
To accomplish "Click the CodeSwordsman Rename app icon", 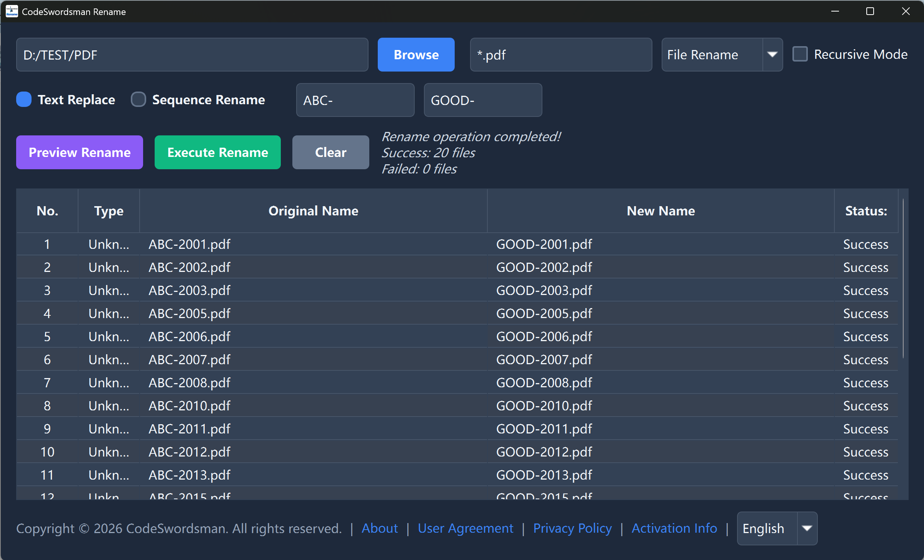I will coord(12,12).
